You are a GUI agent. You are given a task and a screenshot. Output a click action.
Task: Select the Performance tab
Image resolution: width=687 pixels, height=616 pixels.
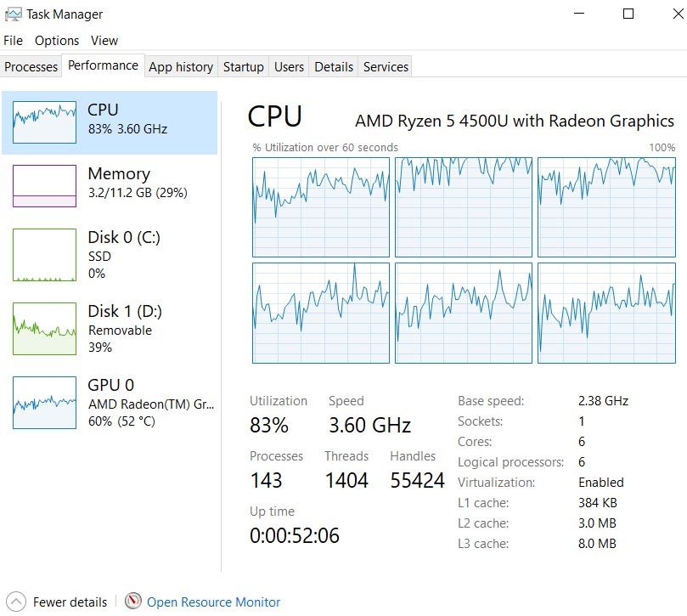(103, 65)
